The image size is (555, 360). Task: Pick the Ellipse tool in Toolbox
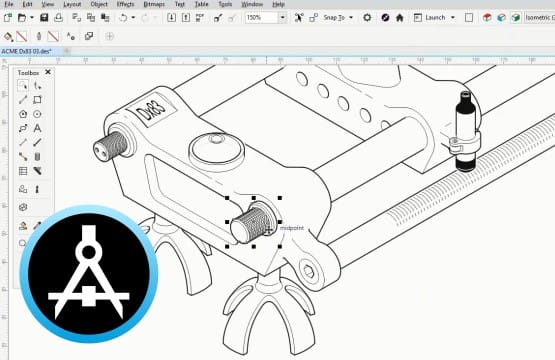[37, 114]
